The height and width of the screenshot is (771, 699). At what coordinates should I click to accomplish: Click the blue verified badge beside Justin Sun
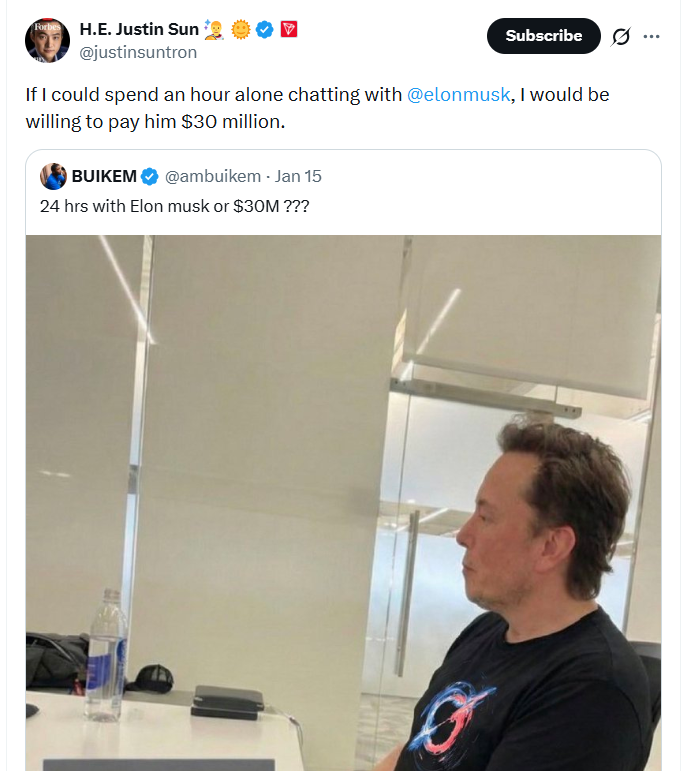(x=265, y=29)
